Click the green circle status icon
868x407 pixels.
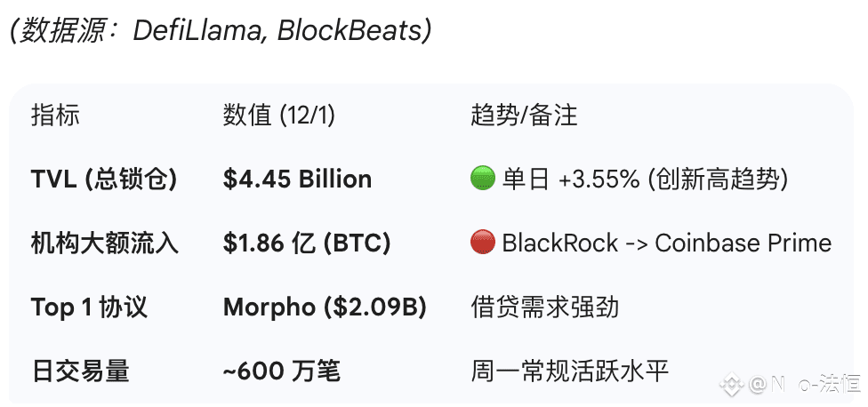pyautogui.click(x=482, y=179)
